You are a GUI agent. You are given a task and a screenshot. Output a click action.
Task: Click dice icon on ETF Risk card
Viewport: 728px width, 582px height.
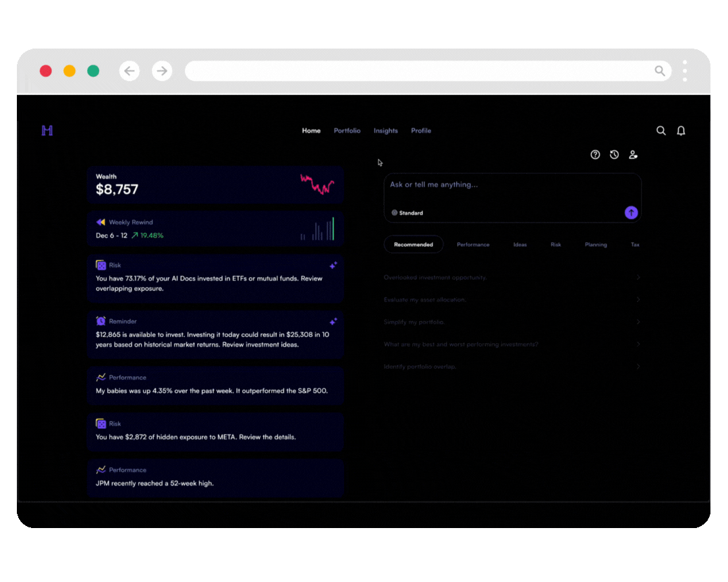[x=101, y=265]
